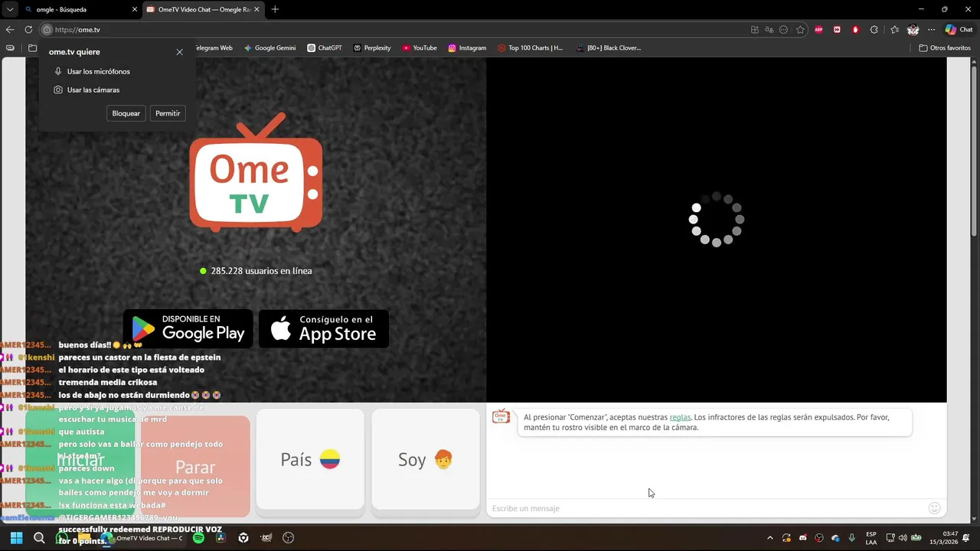
Task: Open the Top 100 Charts bookmark
Action: (530, 47)
